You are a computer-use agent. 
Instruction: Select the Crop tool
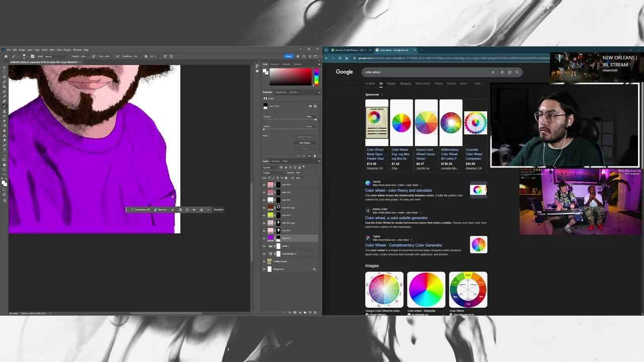coord(5,86)
